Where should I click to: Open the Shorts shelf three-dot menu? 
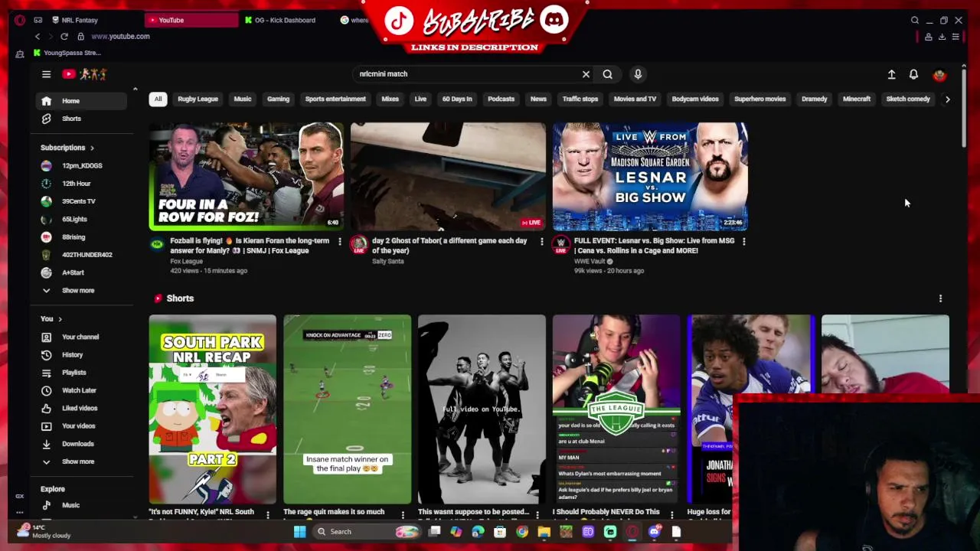coord(940,298)
